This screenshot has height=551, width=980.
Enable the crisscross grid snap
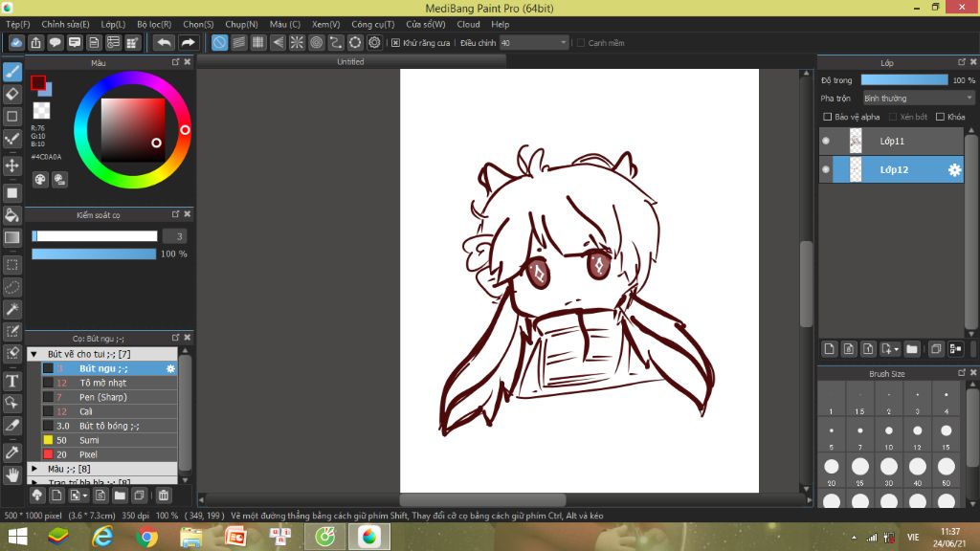(x=258, y=42)
